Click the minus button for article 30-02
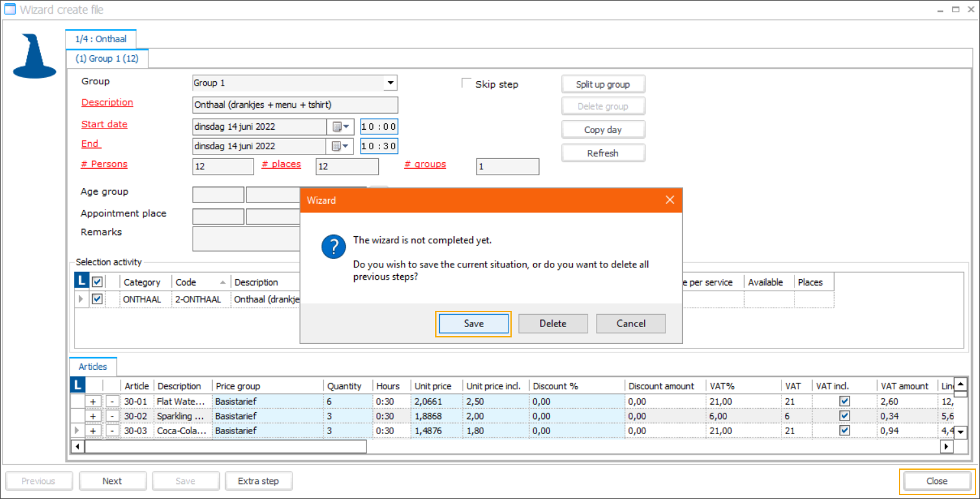Viewport: 980px width, 499px height. coord(112,416)
